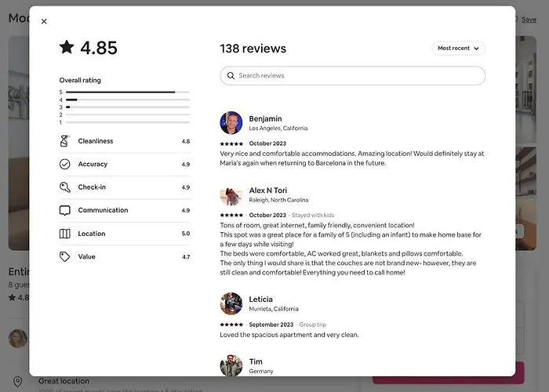549x392 pixels.
Task: Click reviewer name Benjamin
Action: click(x=265, y=118)
